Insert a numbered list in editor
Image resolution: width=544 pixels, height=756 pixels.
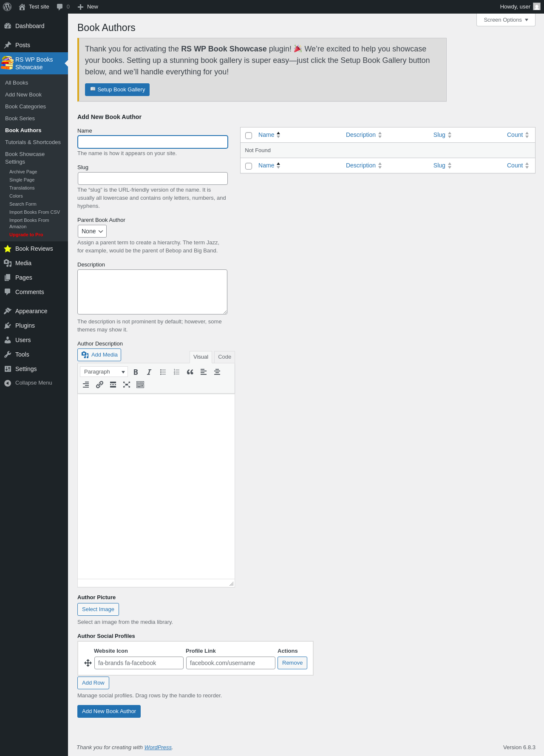[x=176, y=372]
